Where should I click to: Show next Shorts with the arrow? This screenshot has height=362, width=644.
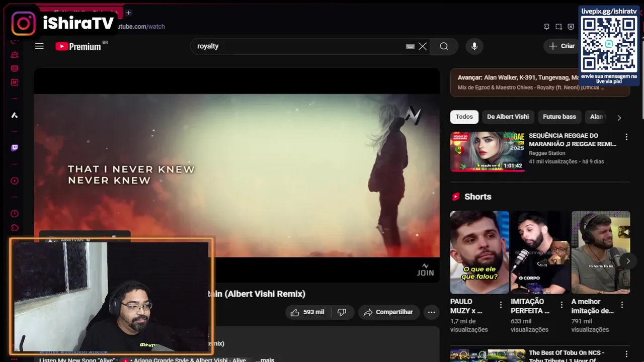coord(628,261)
